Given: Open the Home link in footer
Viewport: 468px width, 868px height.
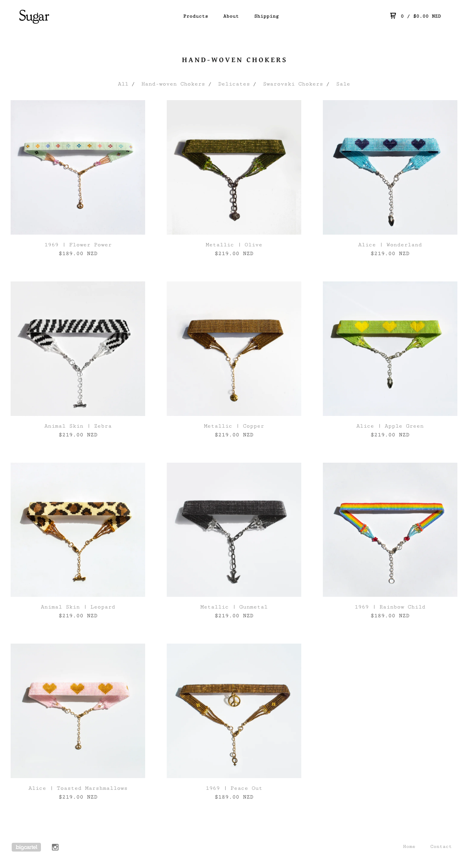Looking at the screenshot, I should [409, 846].
